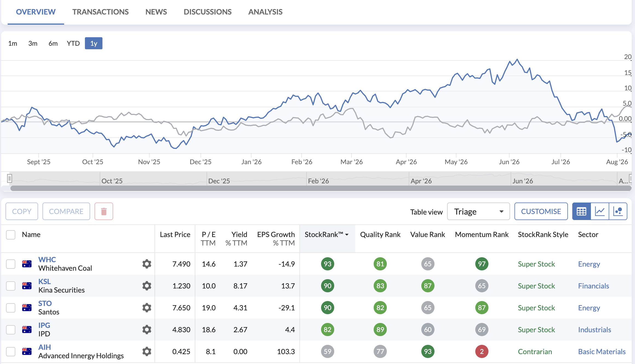Switch to the bubble scatter view icon
635x364 pixels.
pyautogui.click(x=618, y=211)
